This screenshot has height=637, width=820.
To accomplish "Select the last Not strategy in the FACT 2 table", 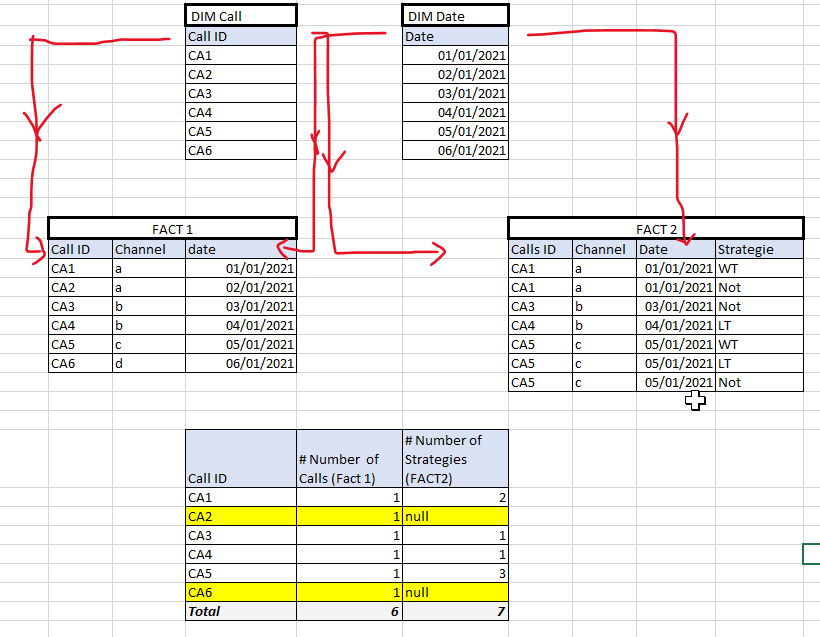I will point(759,382).
